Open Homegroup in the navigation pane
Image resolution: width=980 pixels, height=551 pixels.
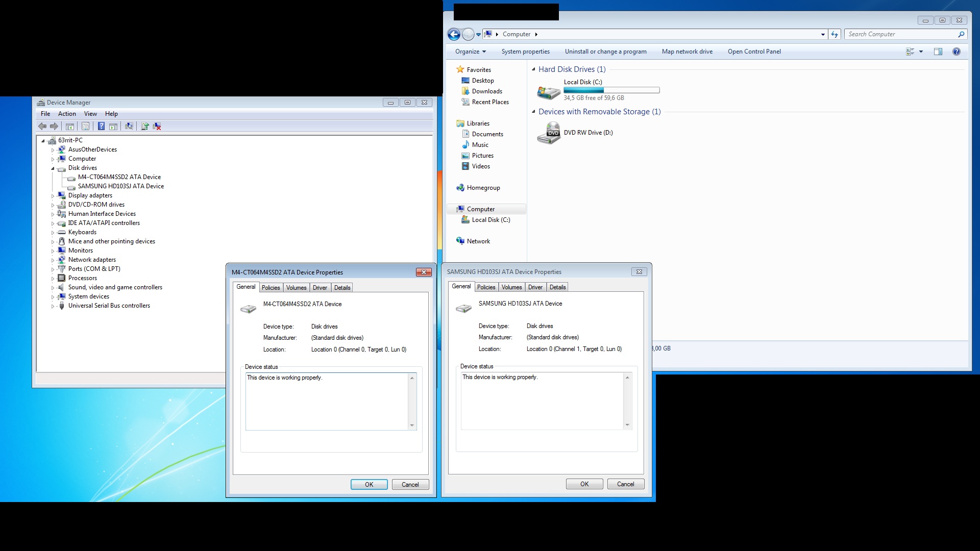point(483,188)
